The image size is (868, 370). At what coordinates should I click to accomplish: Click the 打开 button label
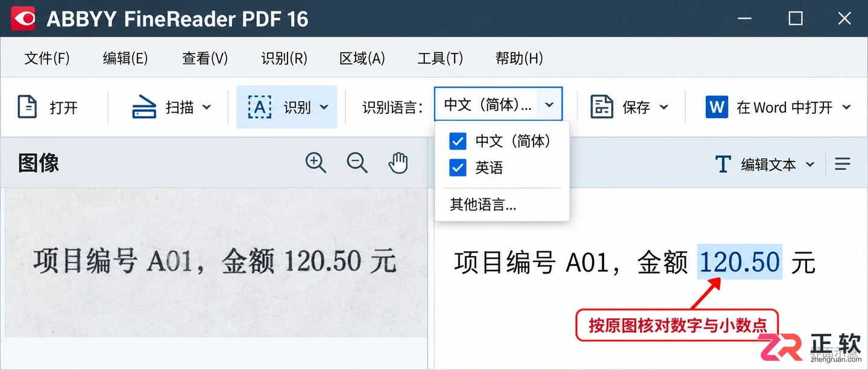pos(64,108)
